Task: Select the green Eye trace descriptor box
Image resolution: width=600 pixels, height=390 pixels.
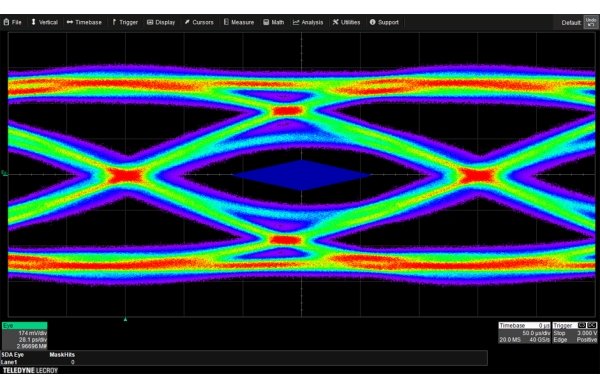Action: (x=24, y=336)
